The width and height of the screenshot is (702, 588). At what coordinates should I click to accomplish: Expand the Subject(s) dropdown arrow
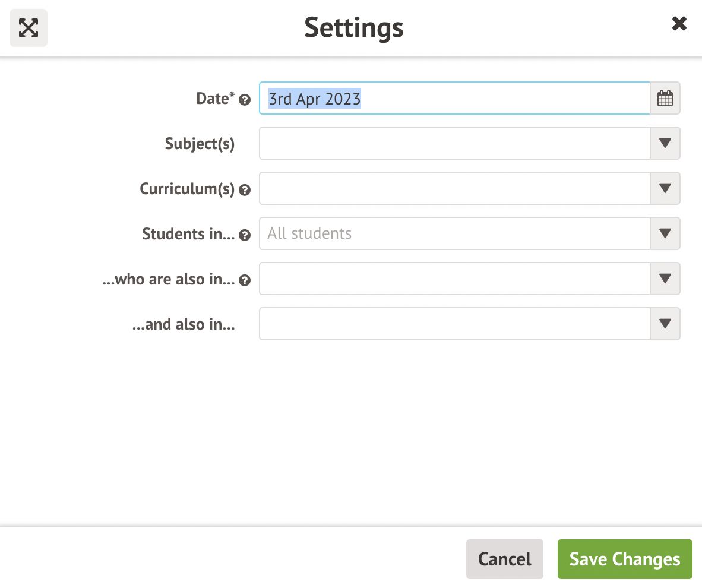click(665, 143)
